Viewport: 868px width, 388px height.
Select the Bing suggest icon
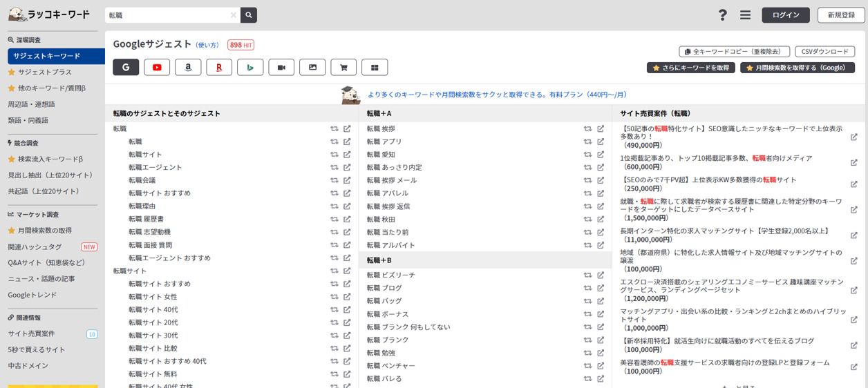250,67
